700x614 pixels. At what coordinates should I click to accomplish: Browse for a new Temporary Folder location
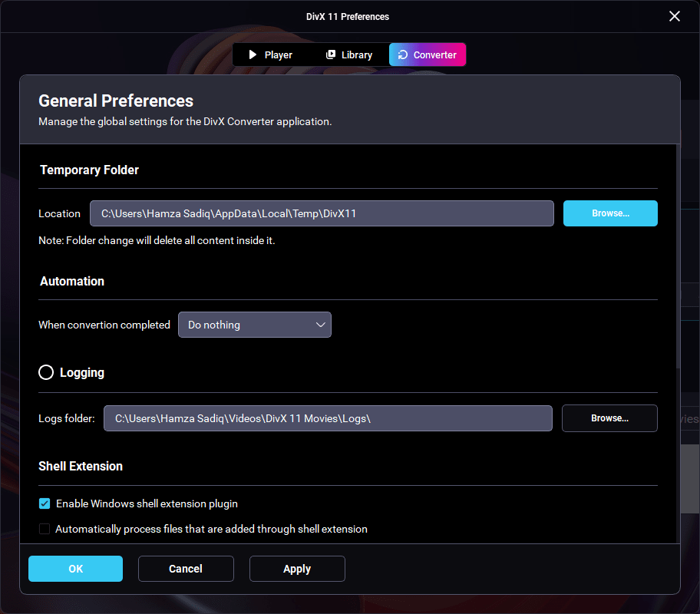coord(610,213)
